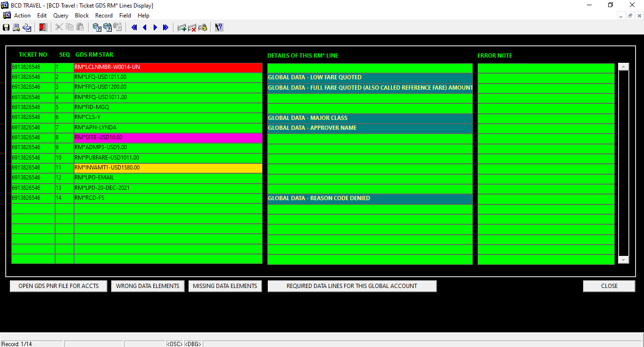The height and width of the screenshot is (347, 644).
Task: Select the RM*LPO-EMAIL field
Action: 168,178
